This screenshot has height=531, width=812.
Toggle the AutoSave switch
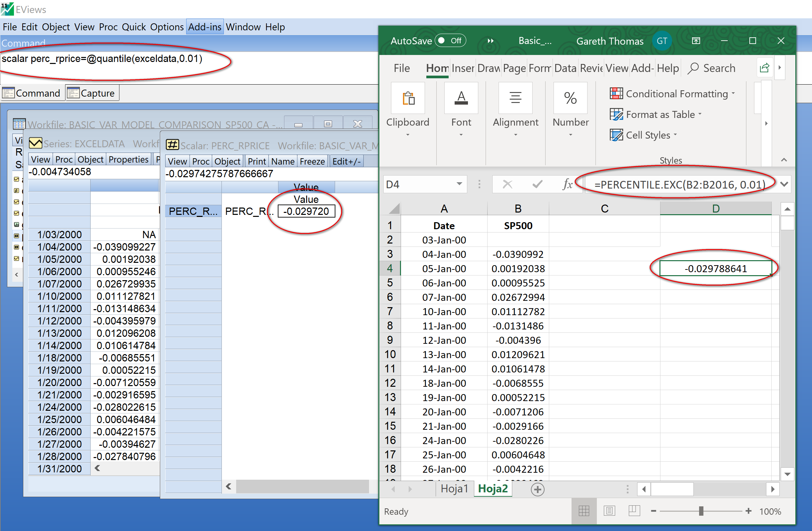[x=450, y=41]
